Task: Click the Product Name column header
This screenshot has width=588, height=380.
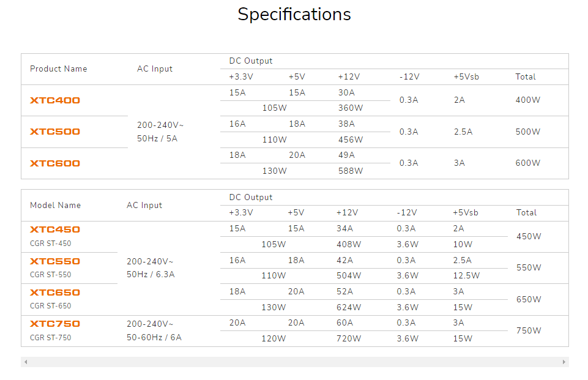Action: pyautogui.click(x=59, y=69)
